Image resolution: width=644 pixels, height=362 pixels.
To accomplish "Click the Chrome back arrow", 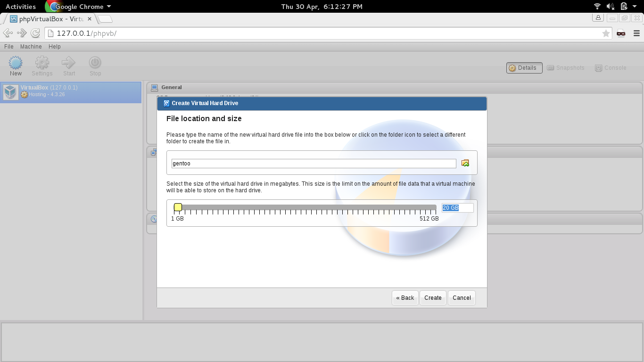I will click(x=8, y=33).
